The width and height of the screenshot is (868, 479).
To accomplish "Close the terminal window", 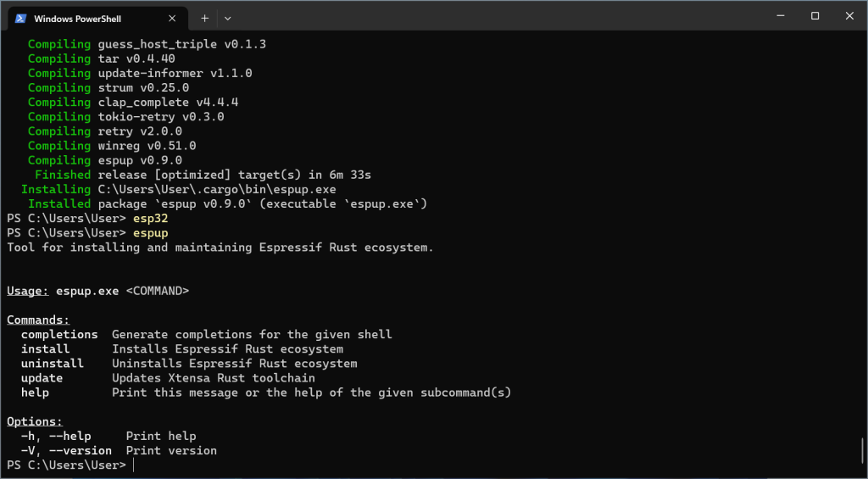I will pyautogui.click(x=849, y=16).
